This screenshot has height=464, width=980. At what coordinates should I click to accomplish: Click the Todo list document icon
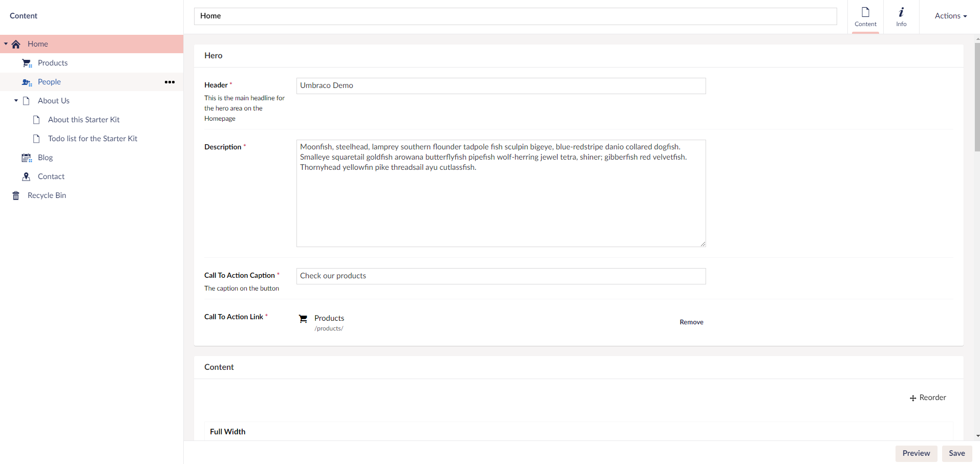tap(36, 138)
